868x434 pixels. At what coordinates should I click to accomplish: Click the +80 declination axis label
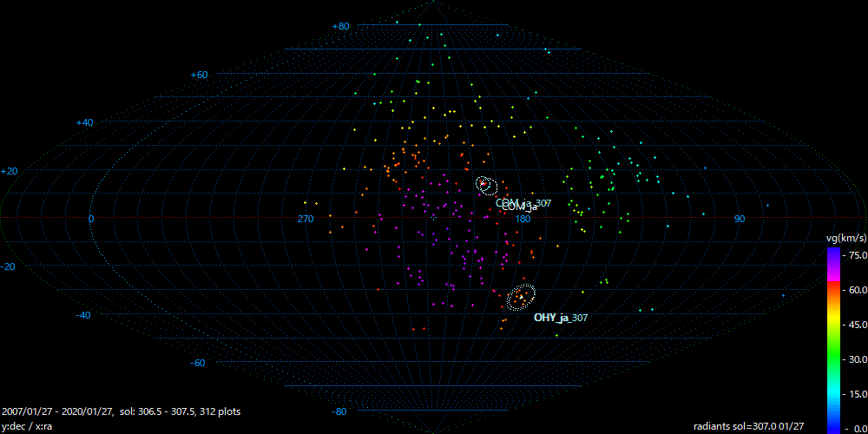point(340,27)
